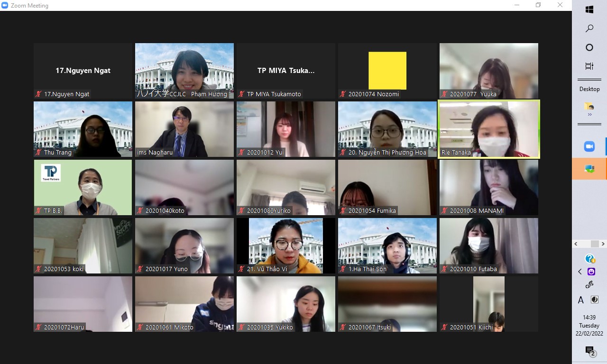Expand hidden system tray icons chevron
The width and height of the screenshot is (607, 364).
point(580,272)
